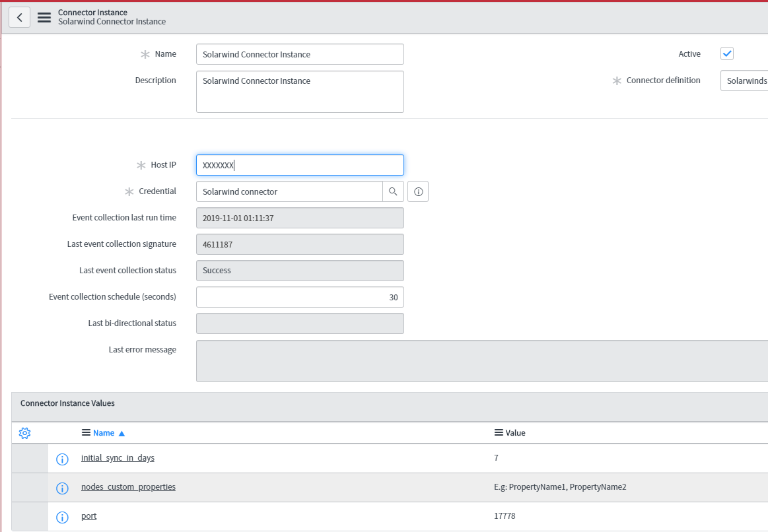Click the Value column header text
768x532 pixels.
(515, 432)
